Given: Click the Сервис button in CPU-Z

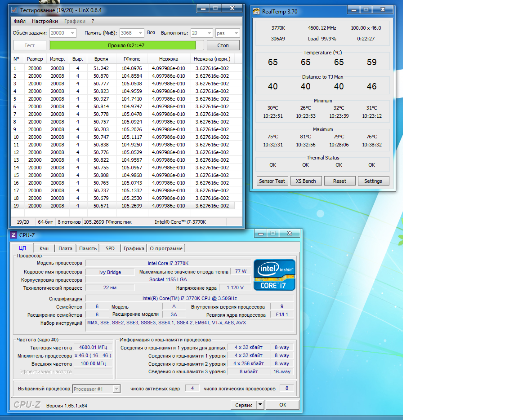Looking at the screenshot, I should coord(244,405).
